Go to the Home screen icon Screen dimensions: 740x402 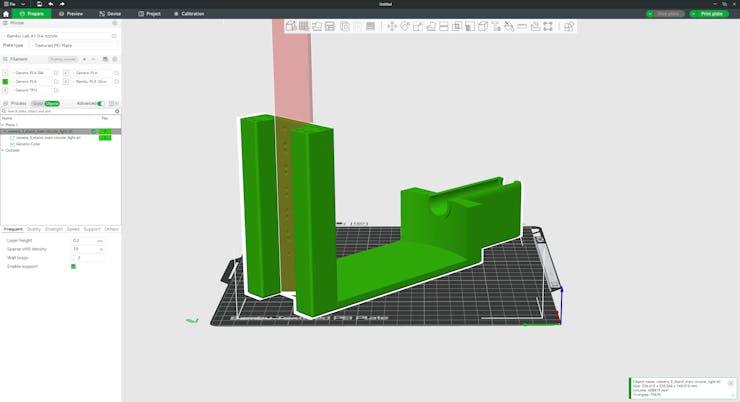click(x=6, y=14)
